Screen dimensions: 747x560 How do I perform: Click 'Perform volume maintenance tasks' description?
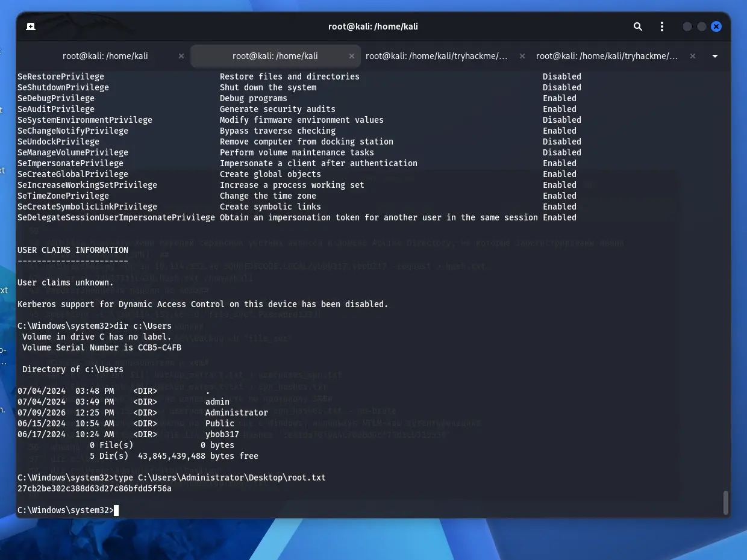tap(297, 152)
